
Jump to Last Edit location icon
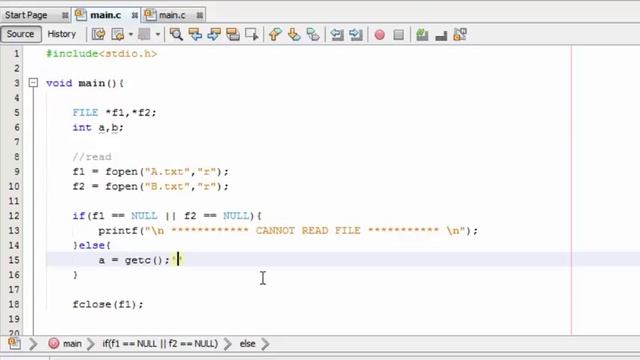[98, 34]
